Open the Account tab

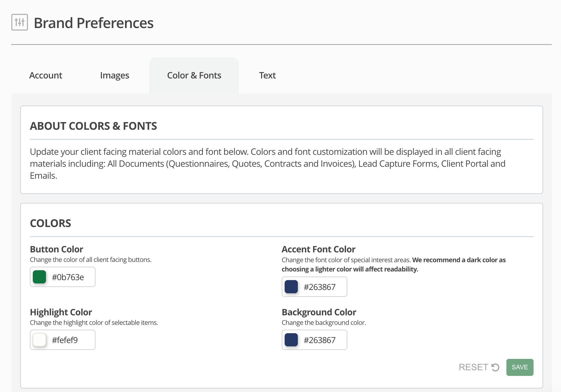(46, 75)
